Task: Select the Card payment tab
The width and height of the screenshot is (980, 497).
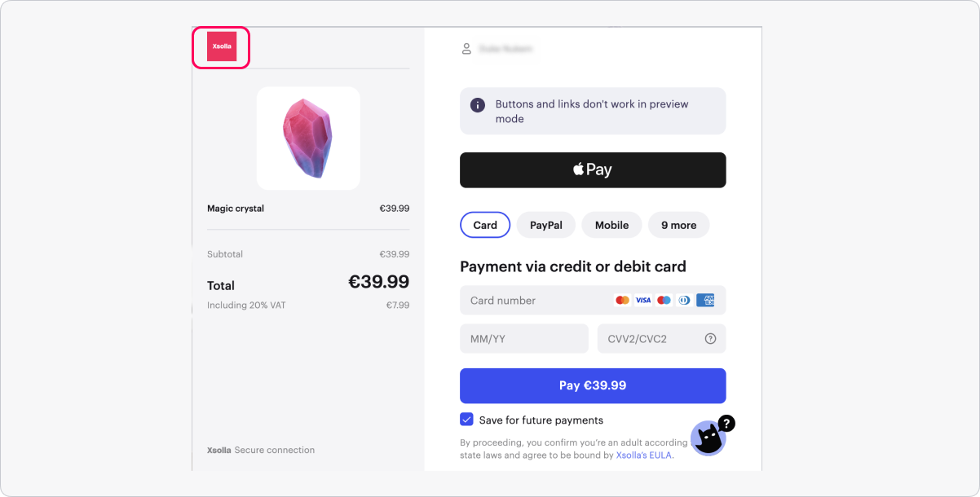Action: 485,225
